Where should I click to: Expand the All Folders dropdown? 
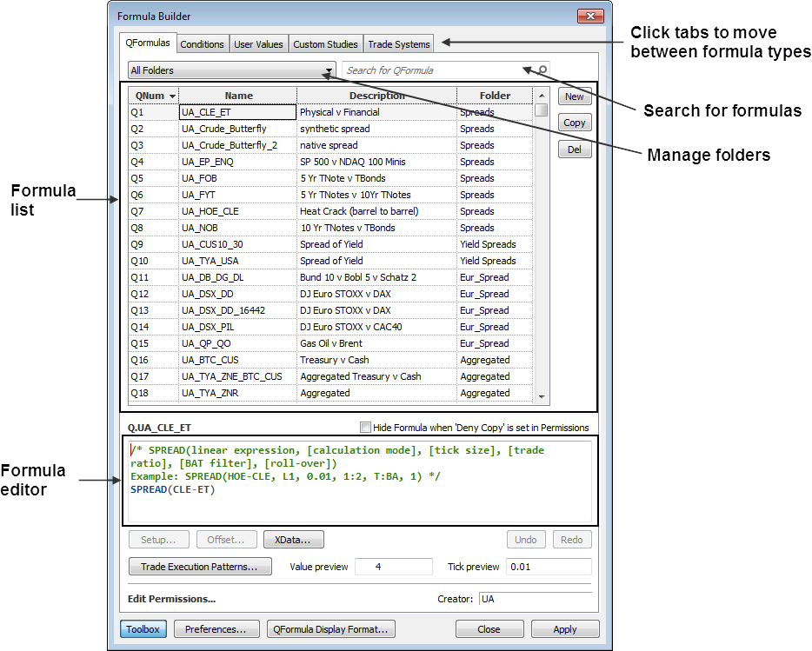tap(329, 70)
